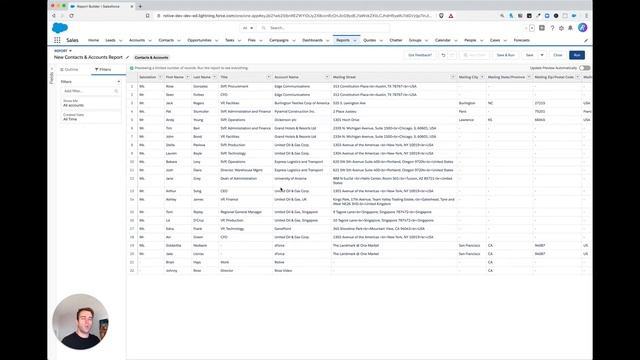This screenshot has width=640, height=360.
Task: Open the App Launcher grid icon
Action: click(57, 40)
